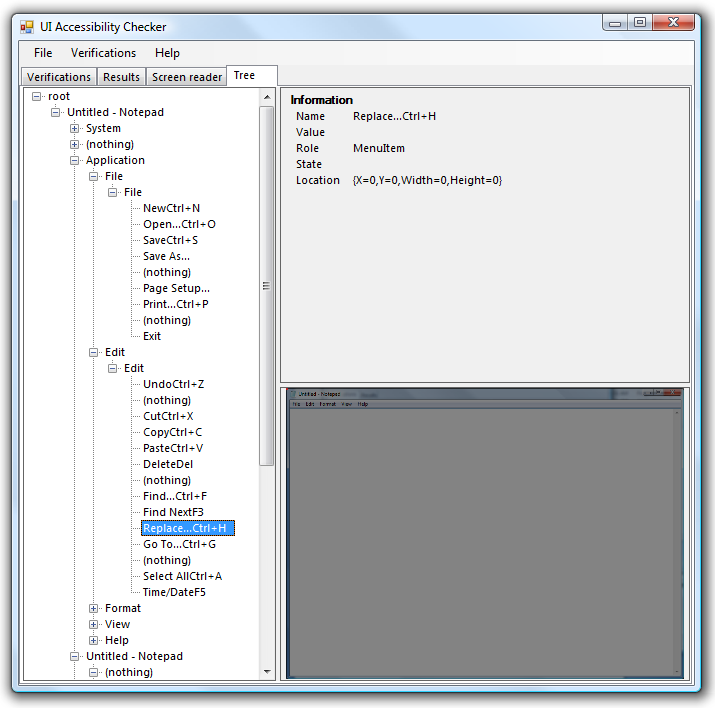Expand the View tree node
The width and height of the screenshot is (715, 708).
pos(94,625)
